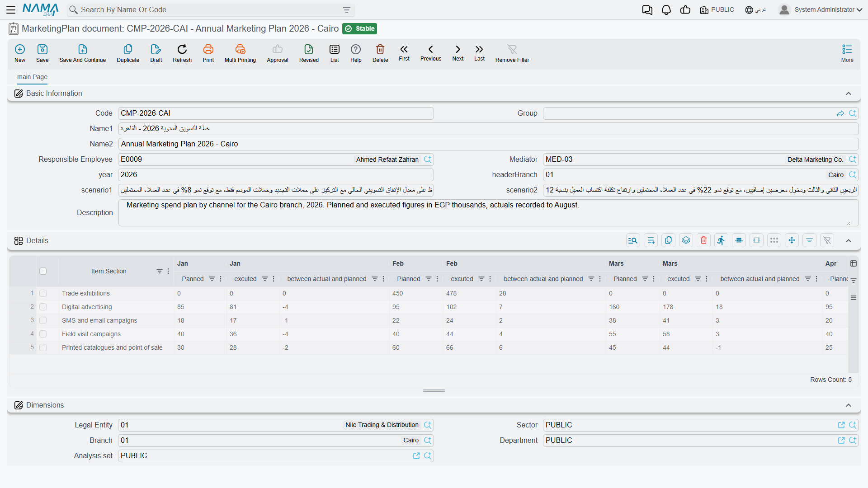Check the Digital advertising row checkbox

[x=43, y=307]
